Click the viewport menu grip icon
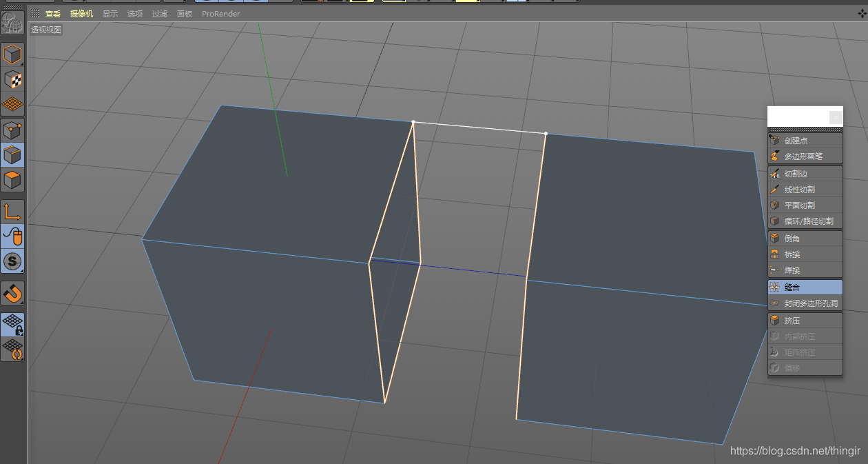This screenshot has height=464, width=868. pos(35,14)
